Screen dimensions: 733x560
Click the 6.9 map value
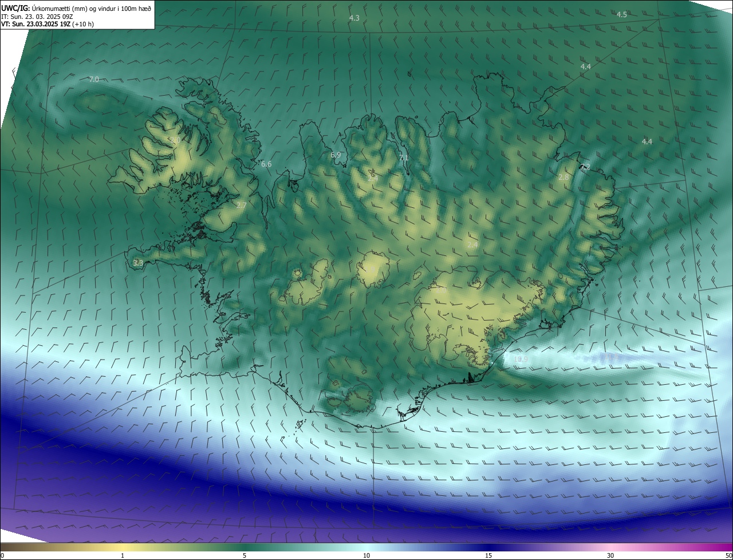pos(336,155)
